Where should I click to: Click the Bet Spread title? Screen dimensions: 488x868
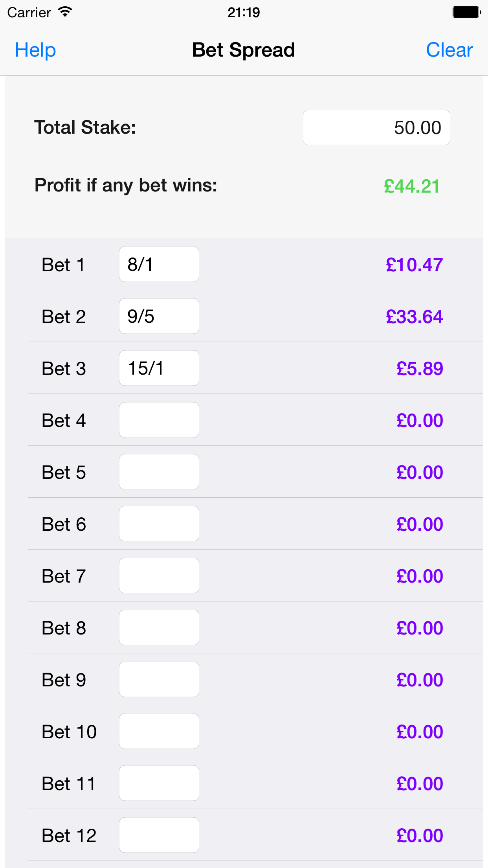pyautogui.click(x=243, y=50)
